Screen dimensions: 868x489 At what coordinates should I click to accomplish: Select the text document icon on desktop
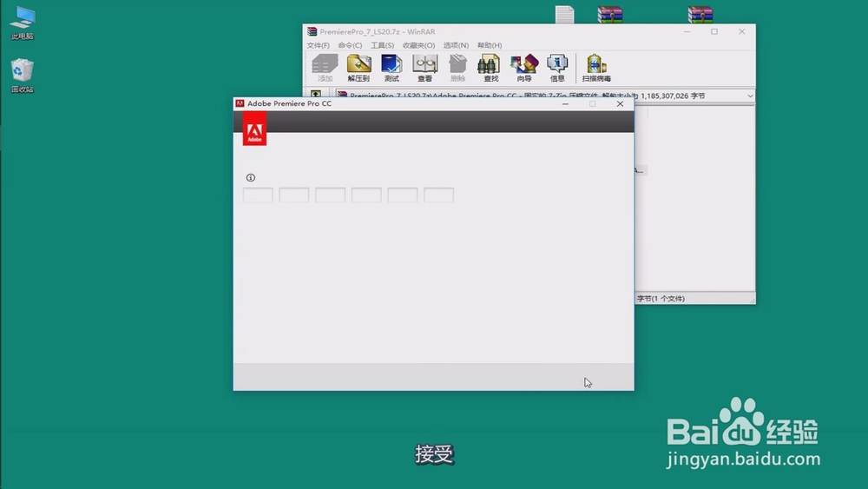point(565,15)
